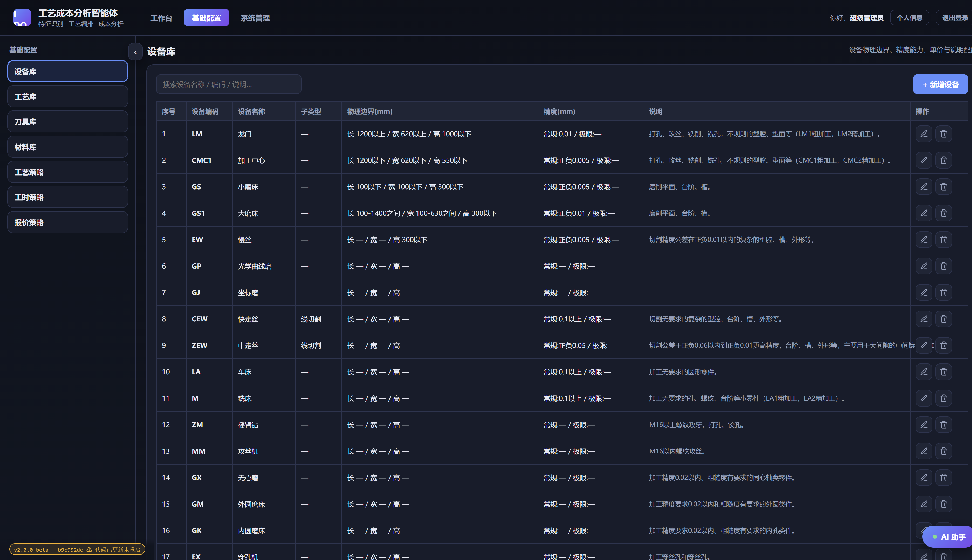The width and height of the screenshot is (972, 560).
Task: Delete the GS 小磨床 row
Action: pyautogui.click(x=943, y=187)
